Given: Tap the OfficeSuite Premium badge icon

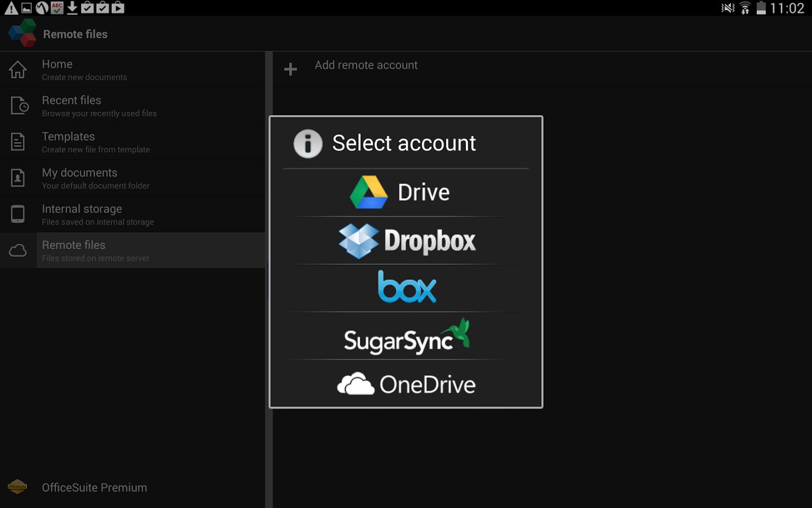Looking at the screenshot, I should point(17,487).
